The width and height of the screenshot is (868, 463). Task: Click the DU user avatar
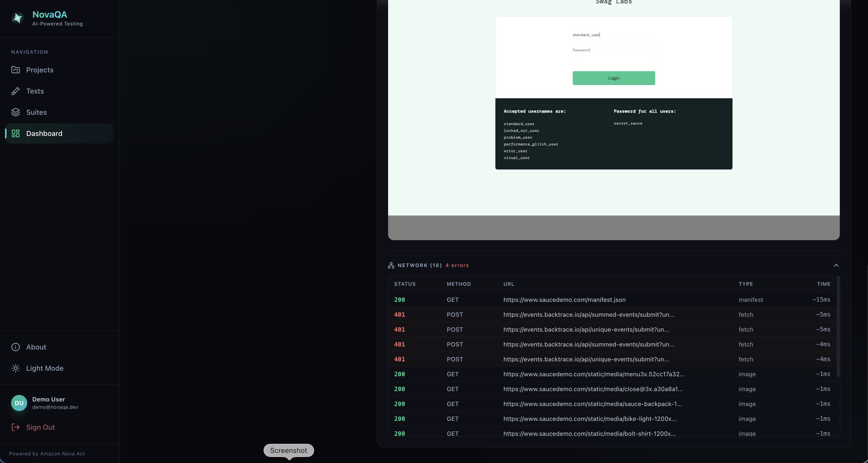19,403
